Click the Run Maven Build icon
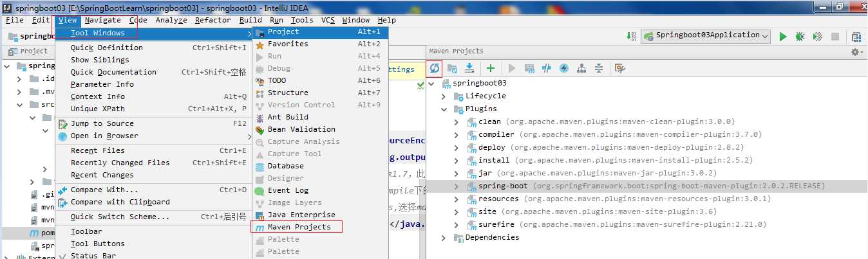The height and width of the screenshot is (259, 868). point(512,68)
